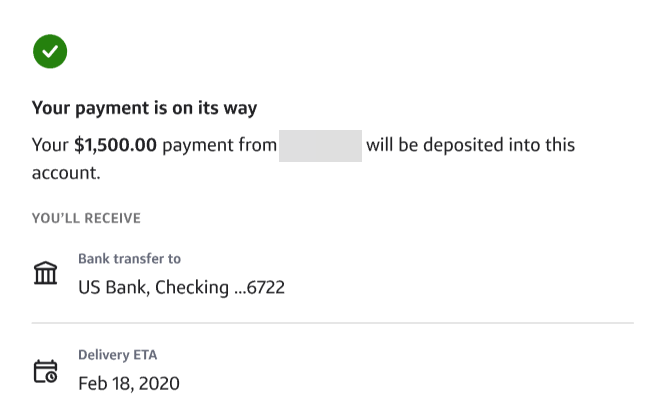Click the year "2020" in delivery date
The height and width of the screenshot is (408, 658).
(159, 383)
